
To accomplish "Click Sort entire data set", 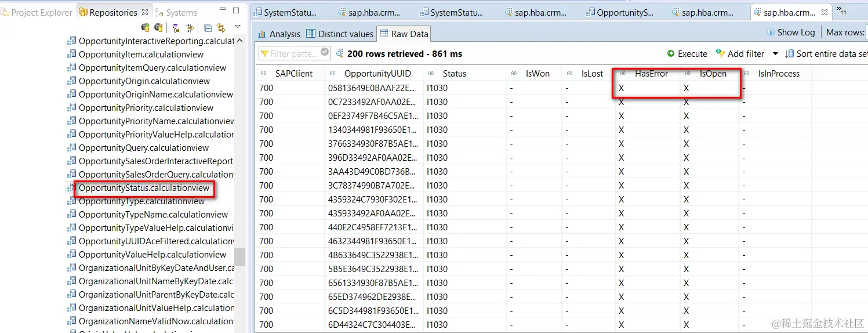I will [826, 53].
